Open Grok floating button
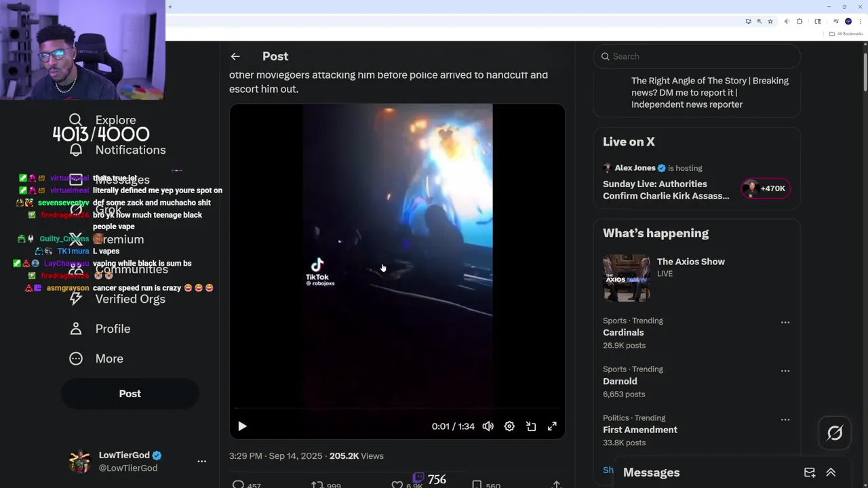The image size is (868, 488). 835,432
